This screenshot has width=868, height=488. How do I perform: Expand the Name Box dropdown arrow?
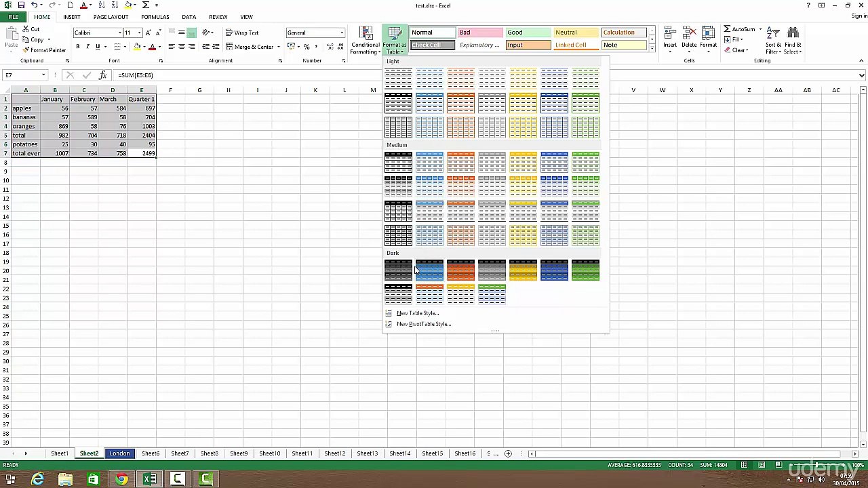[43, 75]
